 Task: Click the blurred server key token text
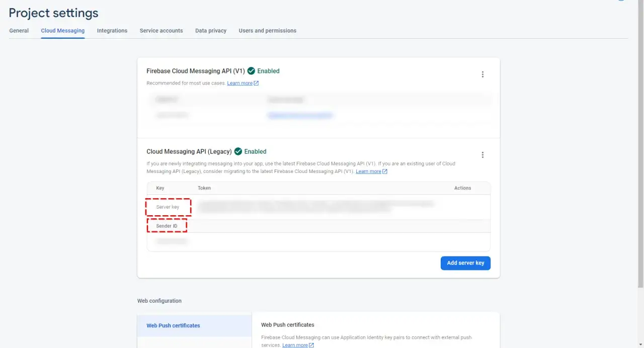click(x=315, y=207)
